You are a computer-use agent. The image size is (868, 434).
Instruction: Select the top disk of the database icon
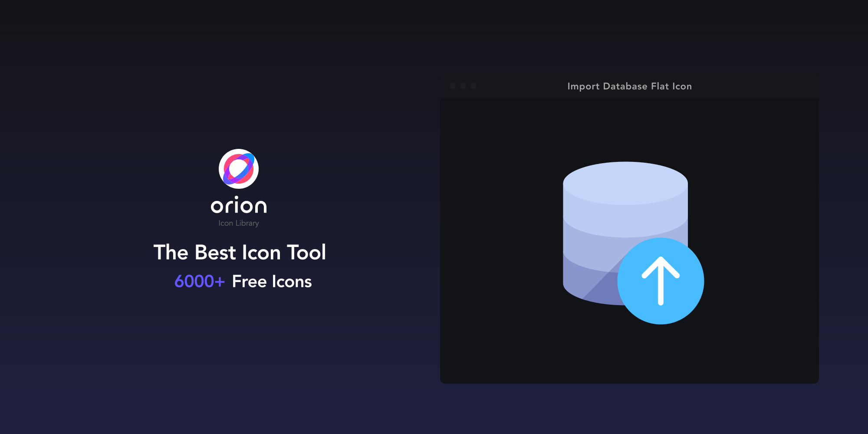click(625, 182)
